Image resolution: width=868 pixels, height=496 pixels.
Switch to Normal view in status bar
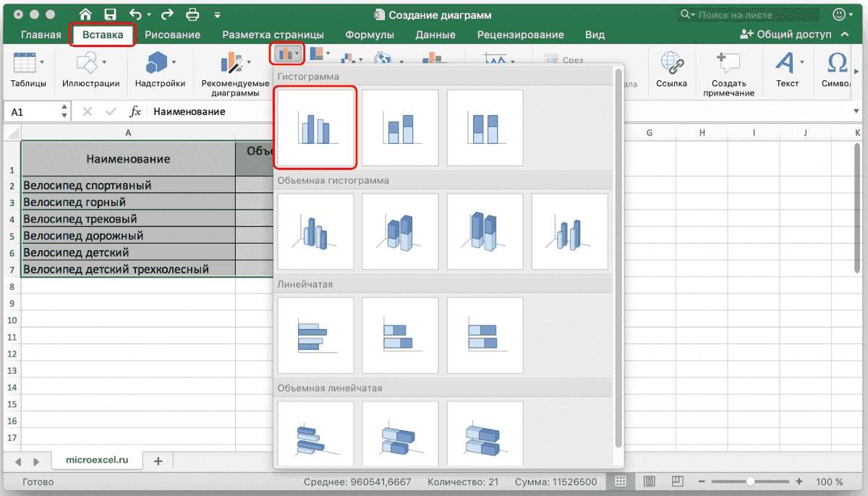pyautogui.click(x=621, y=482)
